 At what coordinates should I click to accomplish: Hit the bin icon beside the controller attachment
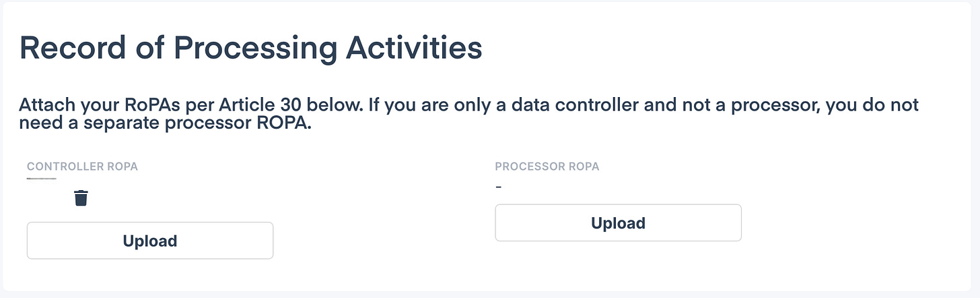(81, 198)
